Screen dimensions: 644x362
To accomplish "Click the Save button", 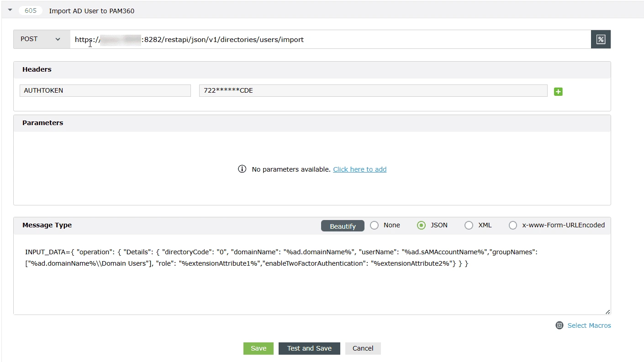I will click(x=259, y=348).
